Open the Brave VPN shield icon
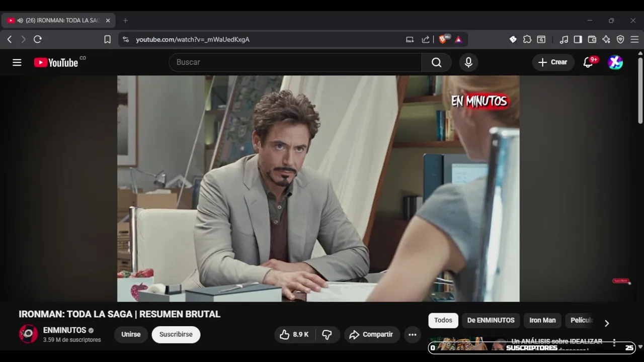 tap(620, 39)
